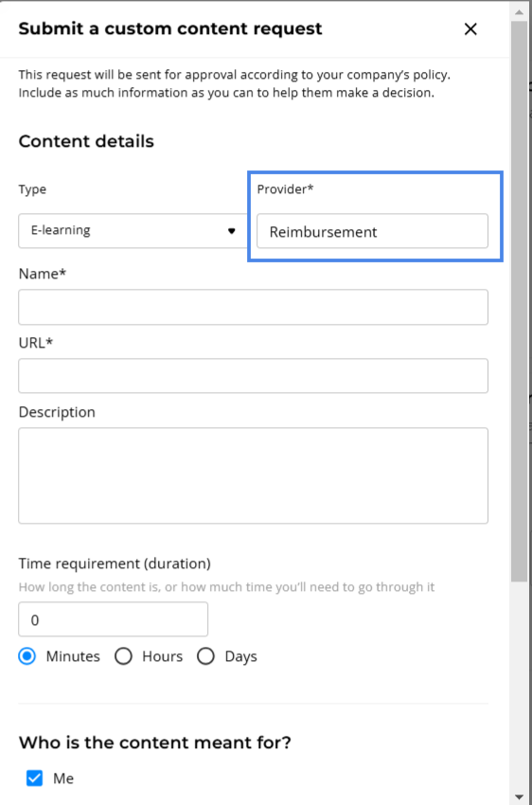
Task: Click the Type dropdown caret arrow
Action: [x=231, y=231]
